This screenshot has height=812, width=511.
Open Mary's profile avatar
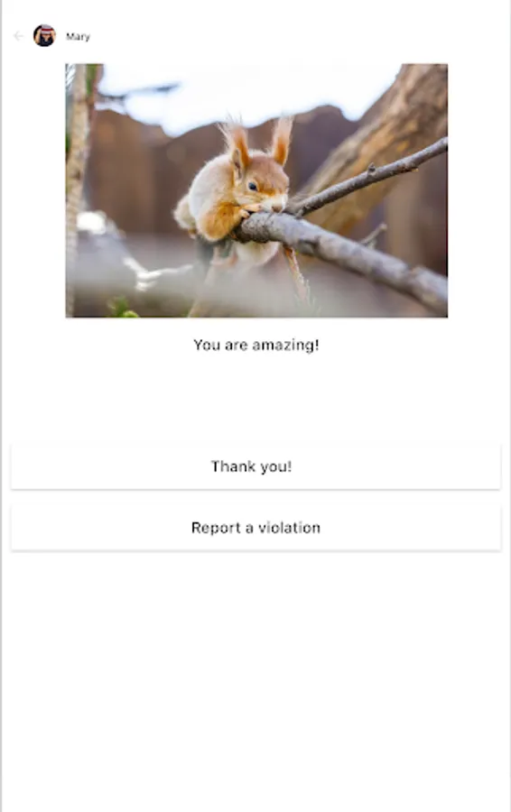point(44,36)
